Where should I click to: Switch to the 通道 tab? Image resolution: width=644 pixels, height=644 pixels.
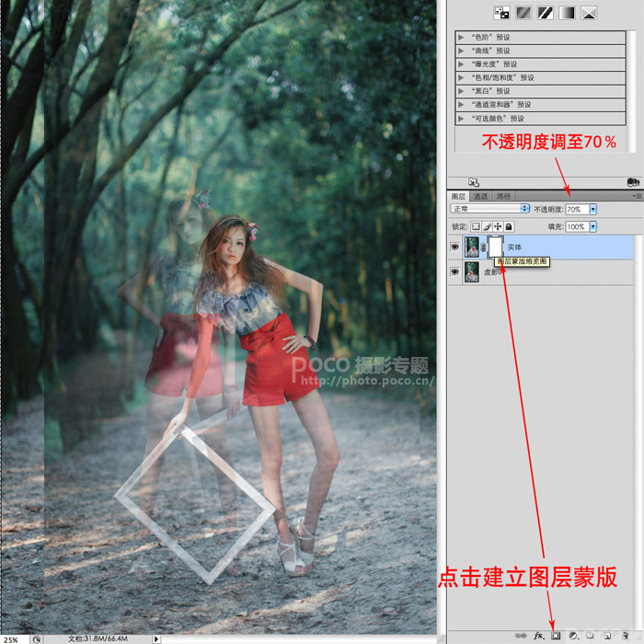480,196
